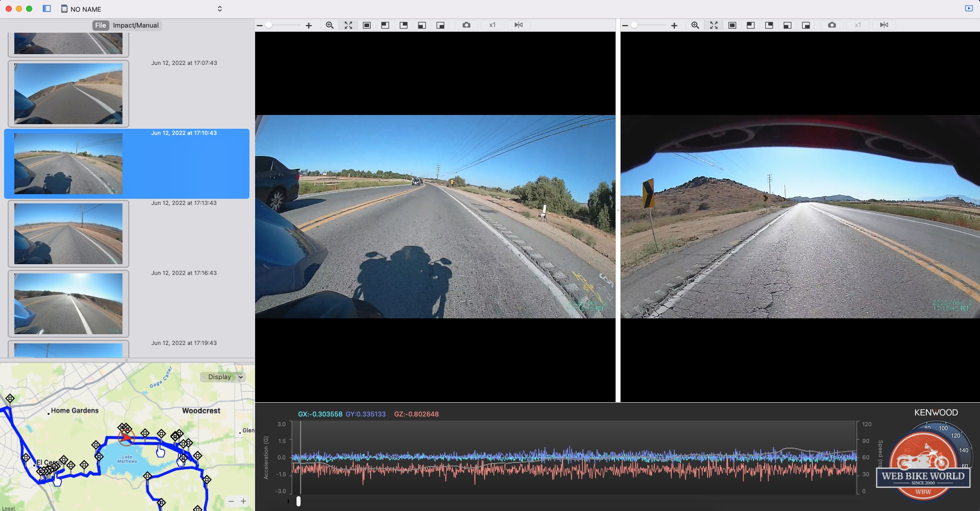Screen dimensions: 980x511
Task: Zoom in the map with plus button
Action: pos(243,501)
